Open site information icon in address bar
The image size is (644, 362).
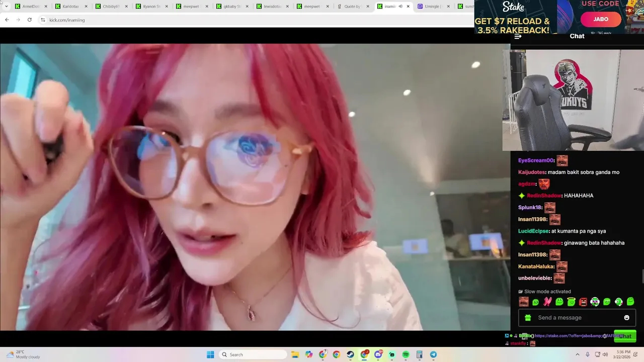coord(43,20)
